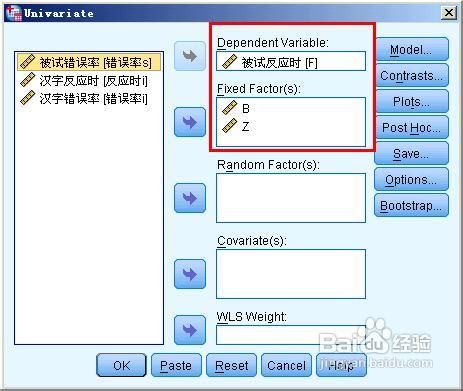Open the Options... dialog
The width and height of the screenshot is (463, 391).
411,179
